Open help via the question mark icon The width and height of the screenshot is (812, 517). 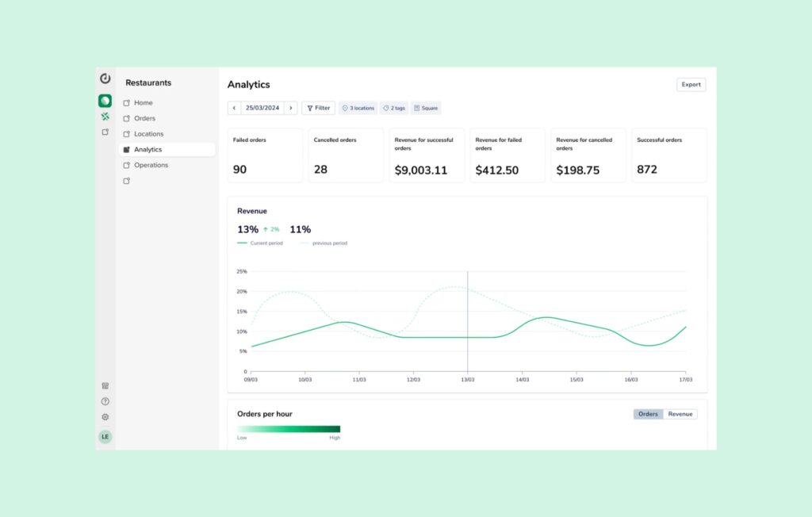click(x=105, y=401)
